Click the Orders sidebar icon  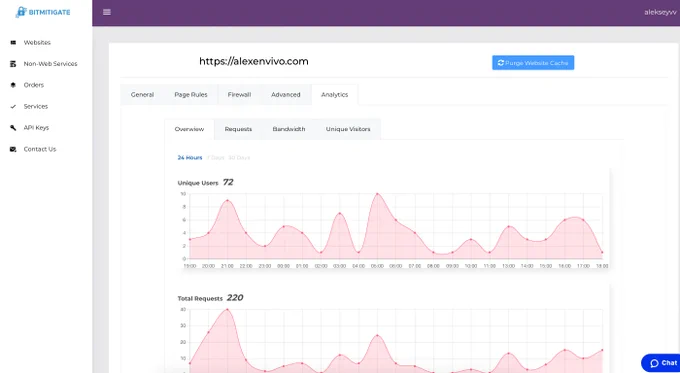(13, 85)
